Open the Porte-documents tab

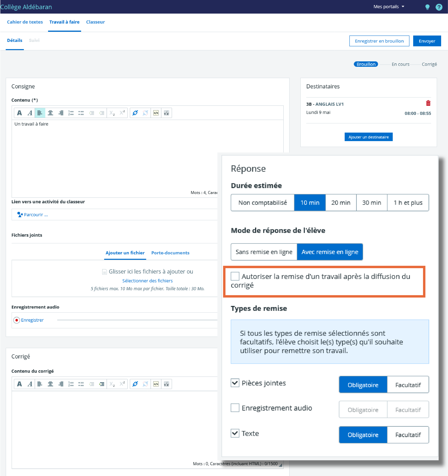tap(170, 253)
